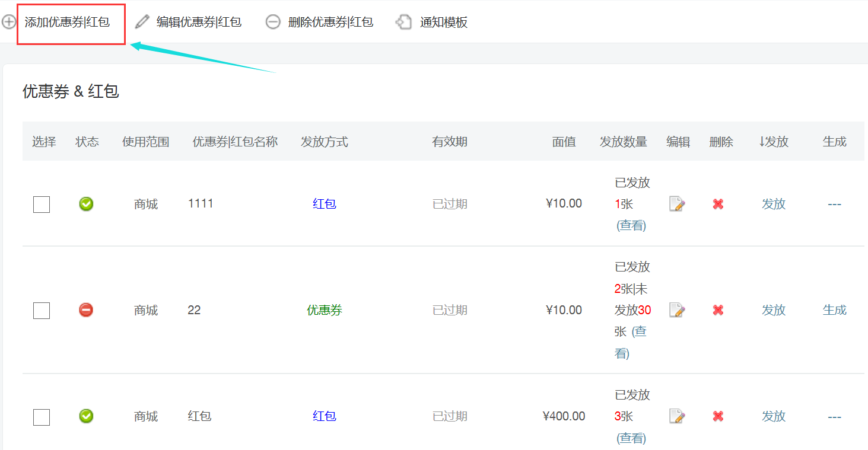Click blue 红包 type in row 1111
The width and height of the screenshot is (868, 450).
coord(325,204)
